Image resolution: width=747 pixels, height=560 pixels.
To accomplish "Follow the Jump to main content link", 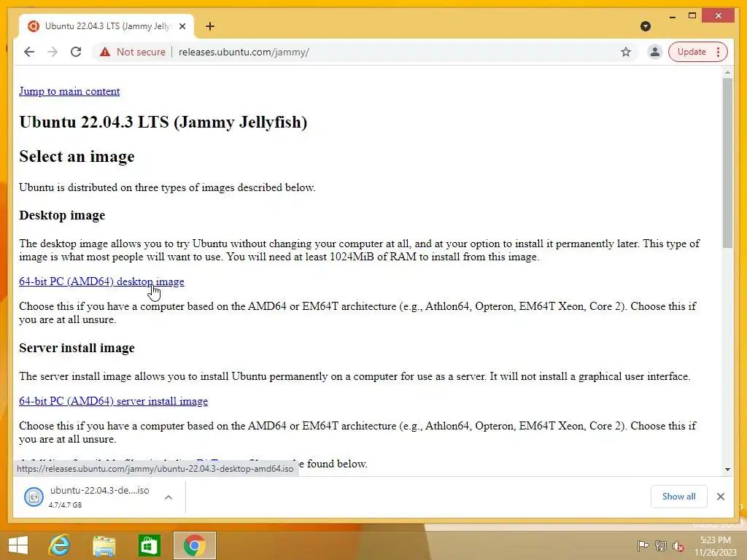I will (x=69, y=91).
